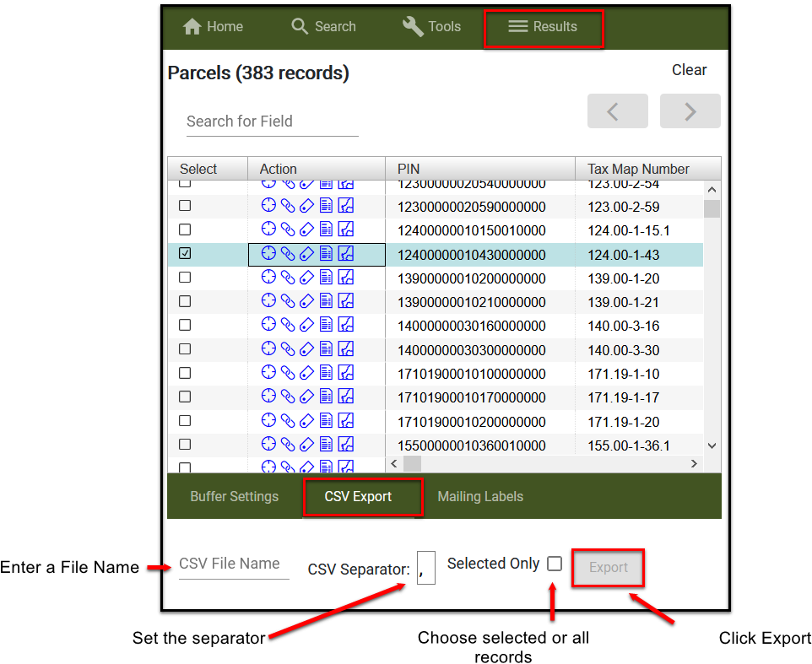
Task: Click crosshair zoom icon for PIN 12400000010430000000
Action: 268,253
